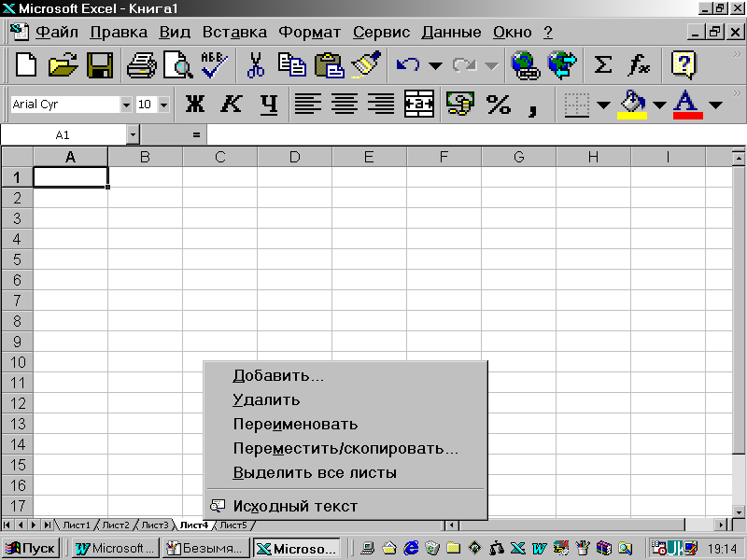This screenshot has width=747, height=560.
Task: Click the formula bar equals button
Action: tap(196, 134)
